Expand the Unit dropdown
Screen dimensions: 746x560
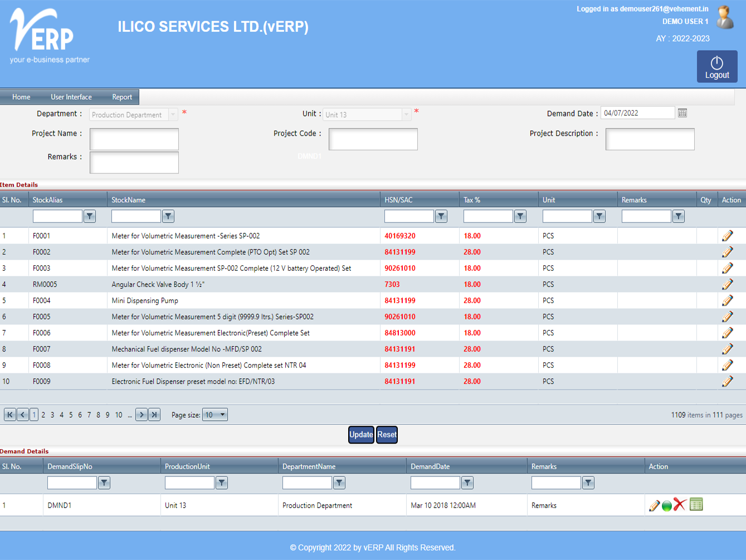[x=406, y=115]
